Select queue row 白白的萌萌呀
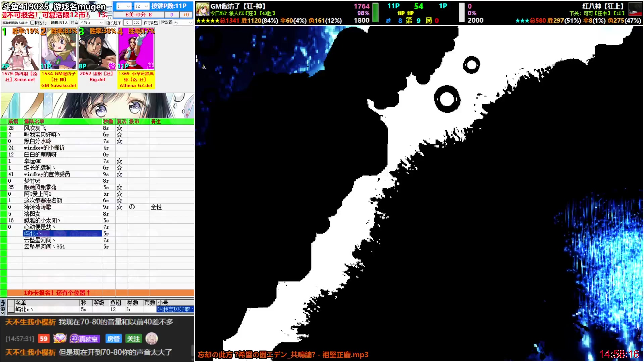644x362 pixels. click(62, 155)
